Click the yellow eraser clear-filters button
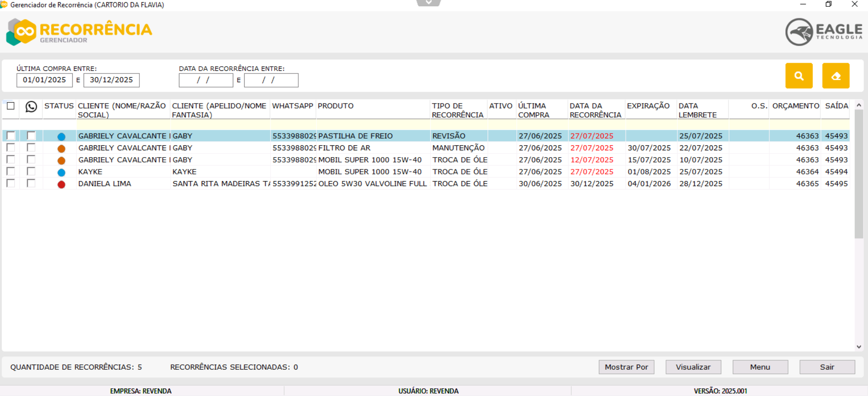 [835, 76]
